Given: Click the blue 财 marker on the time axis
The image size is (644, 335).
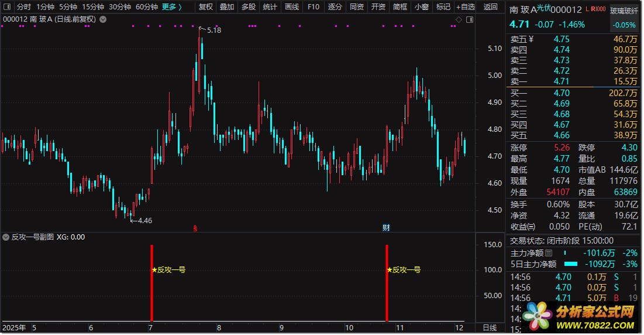Looking at the screenshot, I should (x=386, y=228).
